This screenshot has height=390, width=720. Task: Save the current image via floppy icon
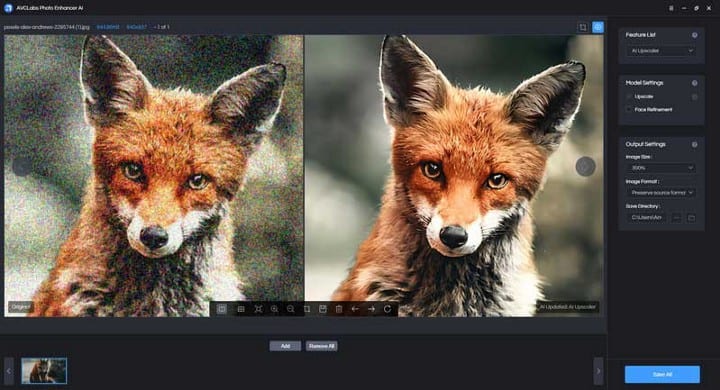323,309
